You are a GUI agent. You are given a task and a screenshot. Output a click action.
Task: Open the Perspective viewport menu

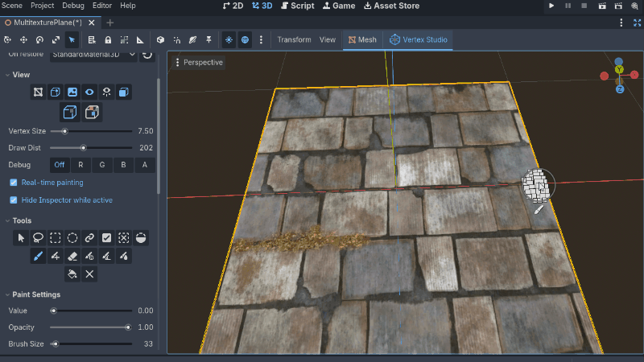click(199, 63)
